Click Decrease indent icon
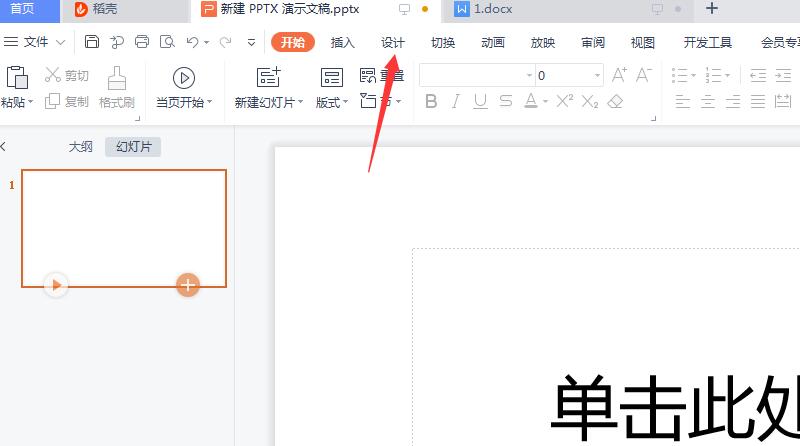The image size is (800, 446). click(x=758, y=76)
